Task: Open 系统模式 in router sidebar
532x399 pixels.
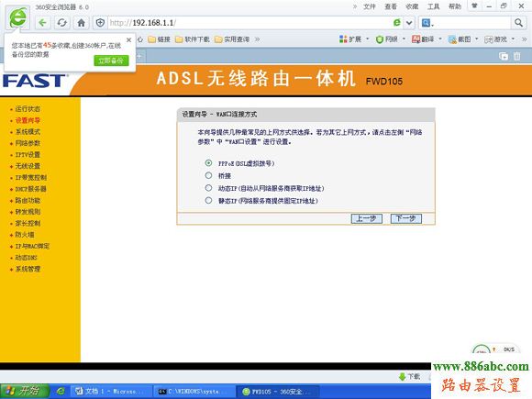Action: [28, 132]
